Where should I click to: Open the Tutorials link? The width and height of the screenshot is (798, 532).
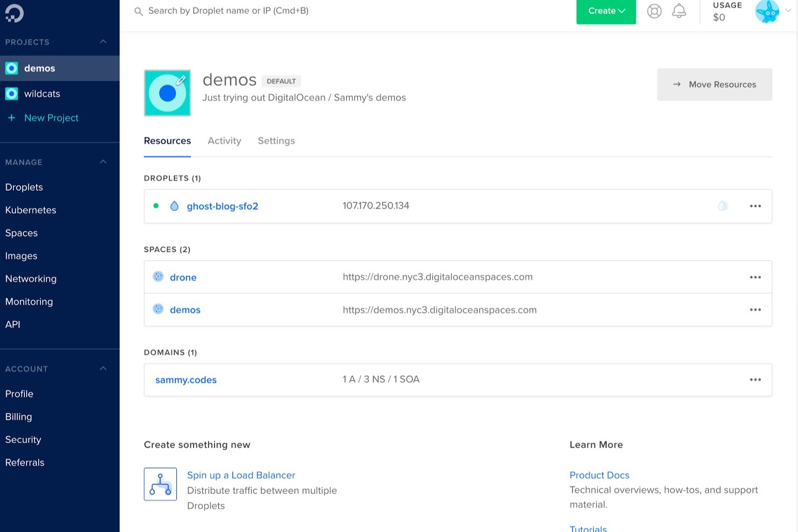click(588, 529)
